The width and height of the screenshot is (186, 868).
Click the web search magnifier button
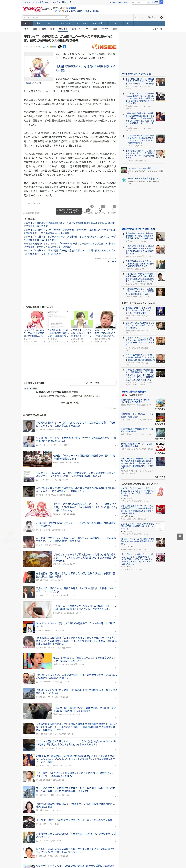(x=161, y=2)
